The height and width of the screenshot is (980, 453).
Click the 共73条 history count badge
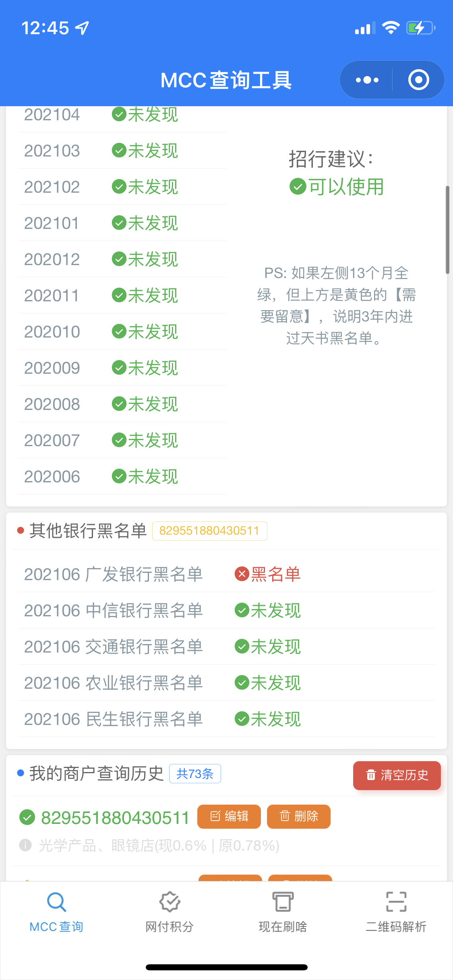pyautogui.click(x=195, y=773)
